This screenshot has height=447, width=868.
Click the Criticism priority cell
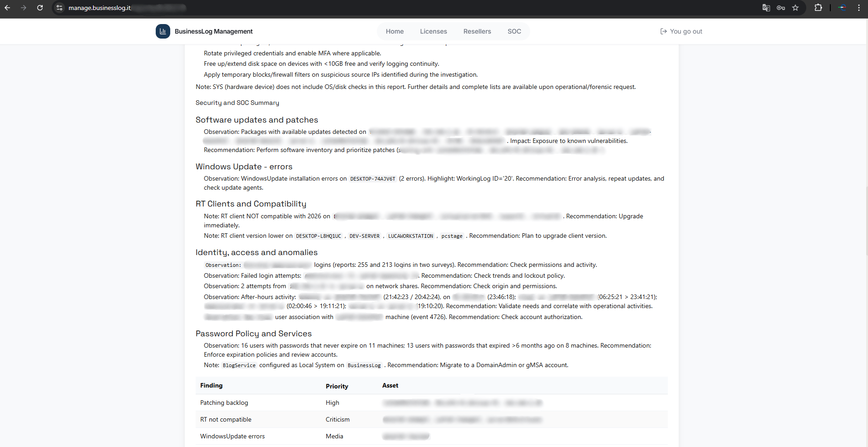point(337,419)
